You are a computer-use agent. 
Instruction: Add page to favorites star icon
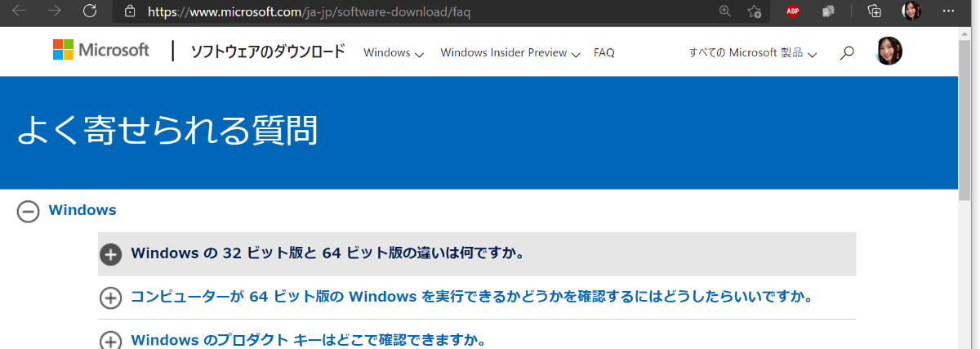[755, 11]
